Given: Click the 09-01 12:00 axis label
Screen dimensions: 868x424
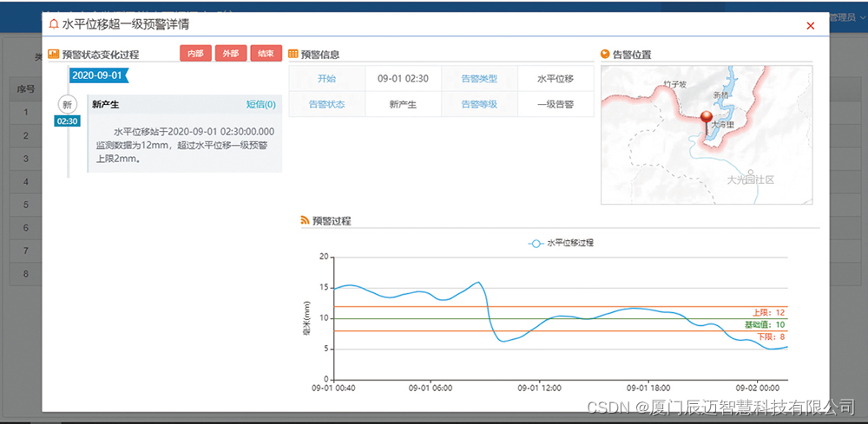Looking at the screenshot, I should pyautogui.click(x=540, y=388).
